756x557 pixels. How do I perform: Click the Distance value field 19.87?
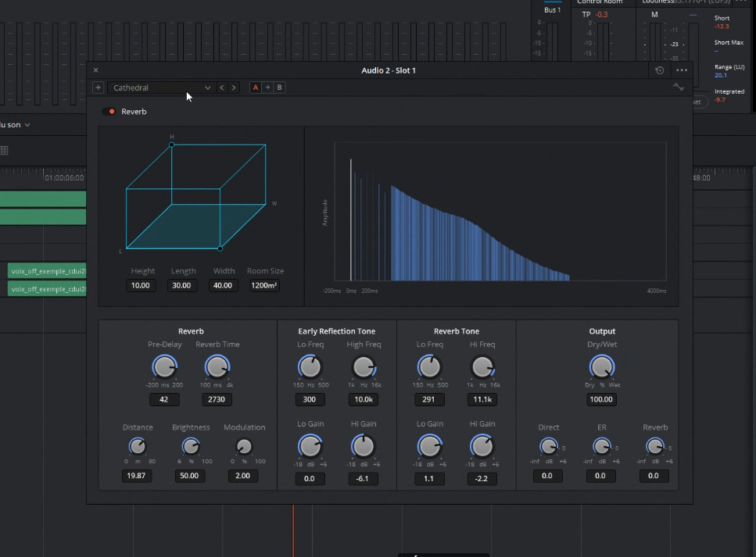(x=137, y=476)
